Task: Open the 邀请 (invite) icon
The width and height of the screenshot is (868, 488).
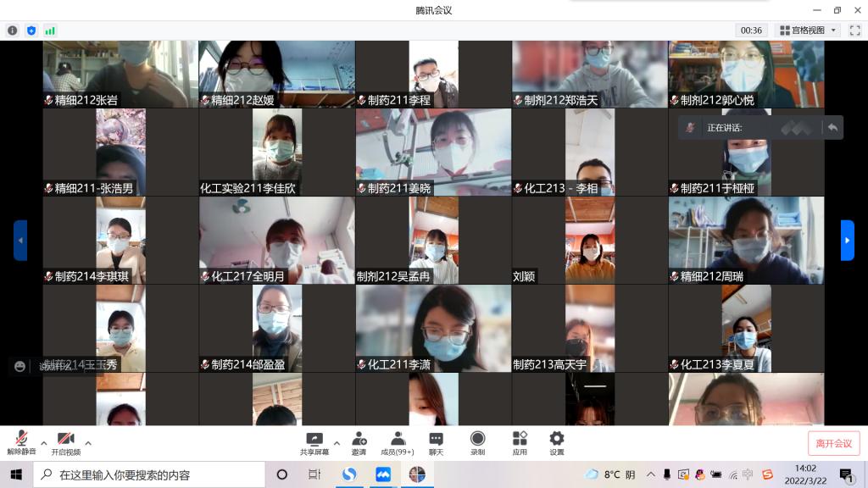Action: click(359, 442)
